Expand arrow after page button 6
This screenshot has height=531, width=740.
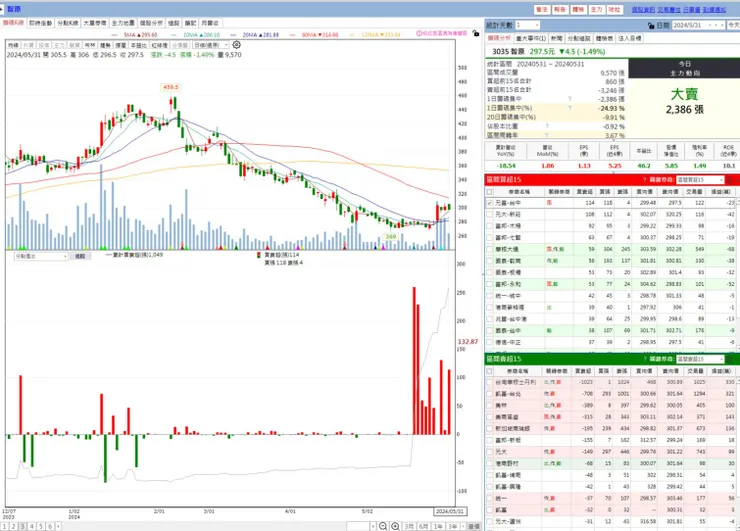tap(58, 526)
